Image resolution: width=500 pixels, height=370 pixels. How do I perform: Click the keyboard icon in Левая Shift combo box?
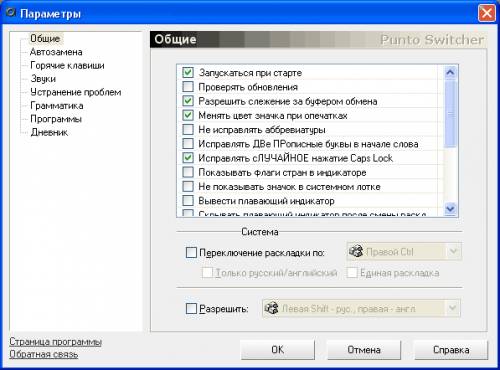271,308
